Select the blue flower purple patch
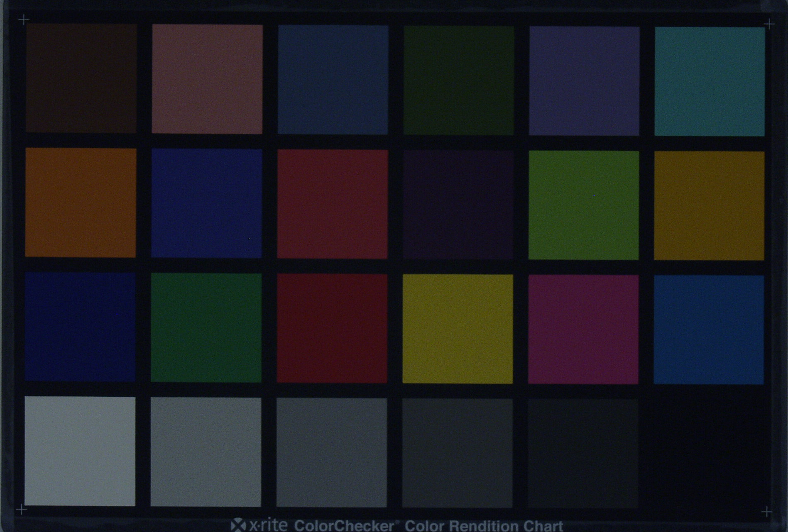Viewport: 788px width, 532px height. (x=584, y=81)
